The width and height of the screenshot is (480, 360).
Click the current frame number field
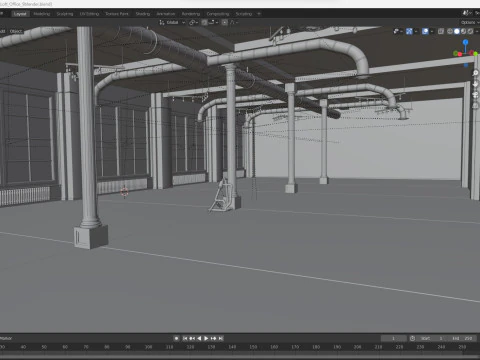click(x=394, y=338)
